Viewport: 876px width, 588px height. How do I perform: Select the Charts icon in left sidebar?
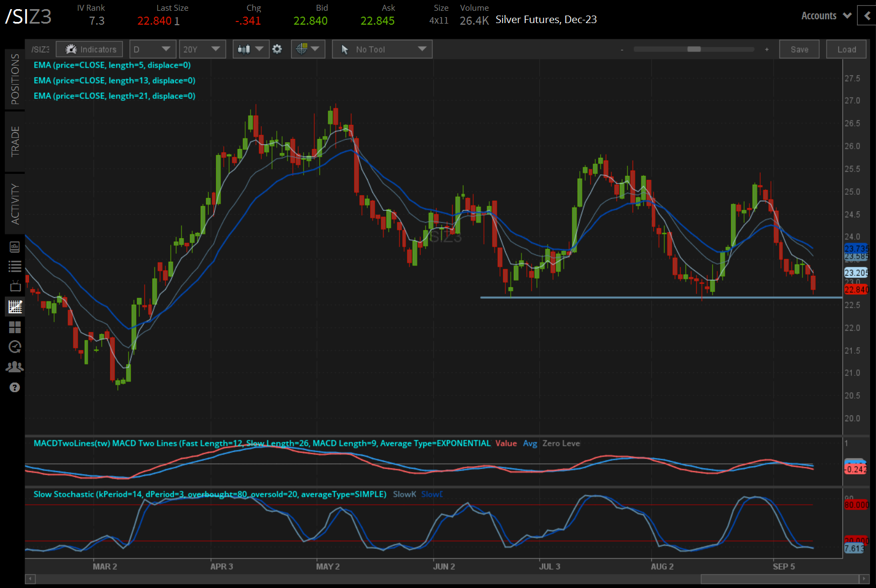click(15, 307)
